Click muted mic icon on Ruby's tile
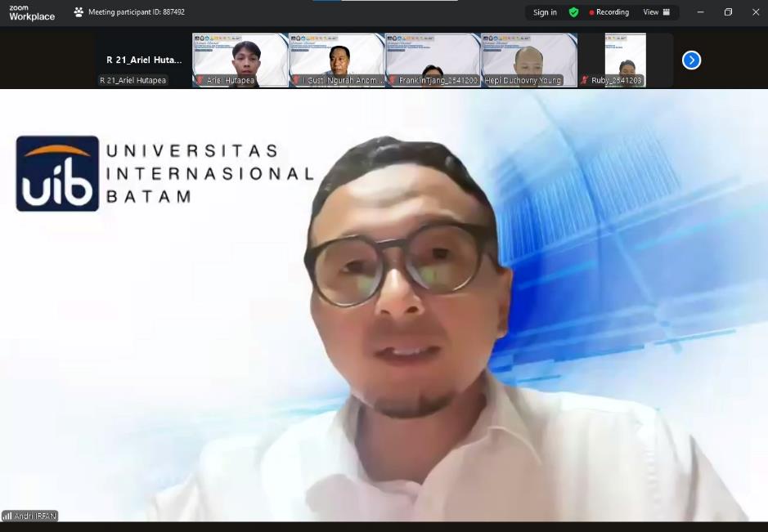The height and width of the screenshot is (532, 768). 585,81
